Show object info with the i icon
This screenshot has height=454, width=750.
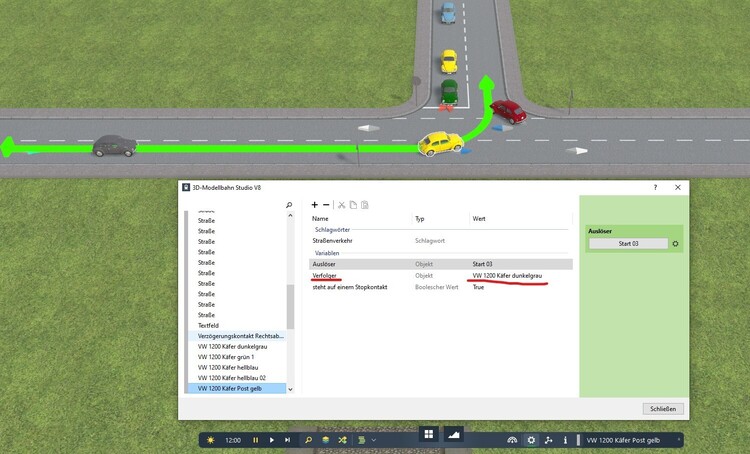[x=565, y=440]
